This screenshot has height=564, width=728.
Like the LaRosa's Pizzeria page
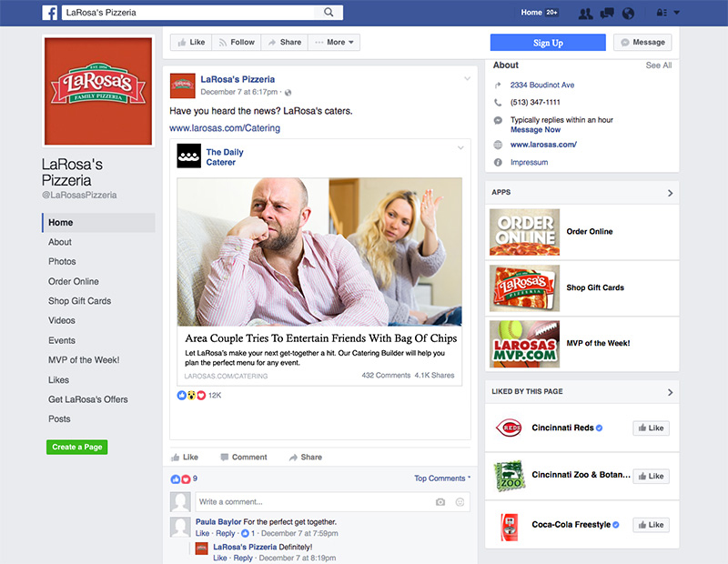191,42
